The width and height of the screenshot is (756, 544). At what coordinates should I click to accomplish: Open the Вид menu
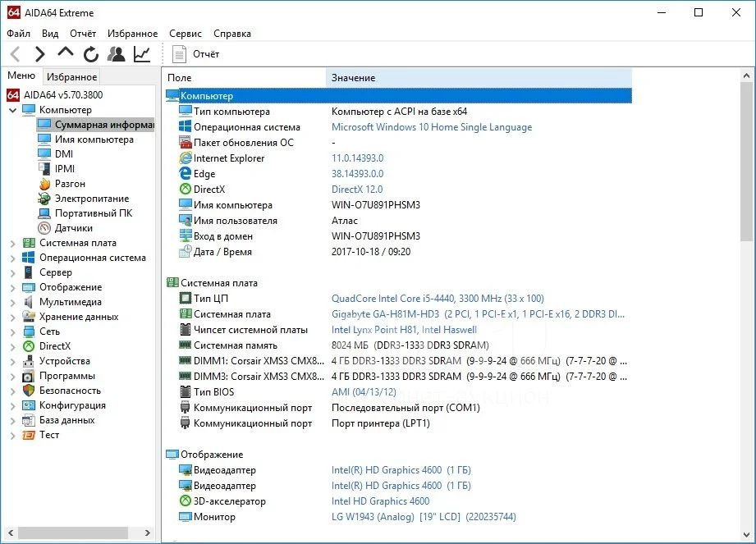click(x=50, y=34)
